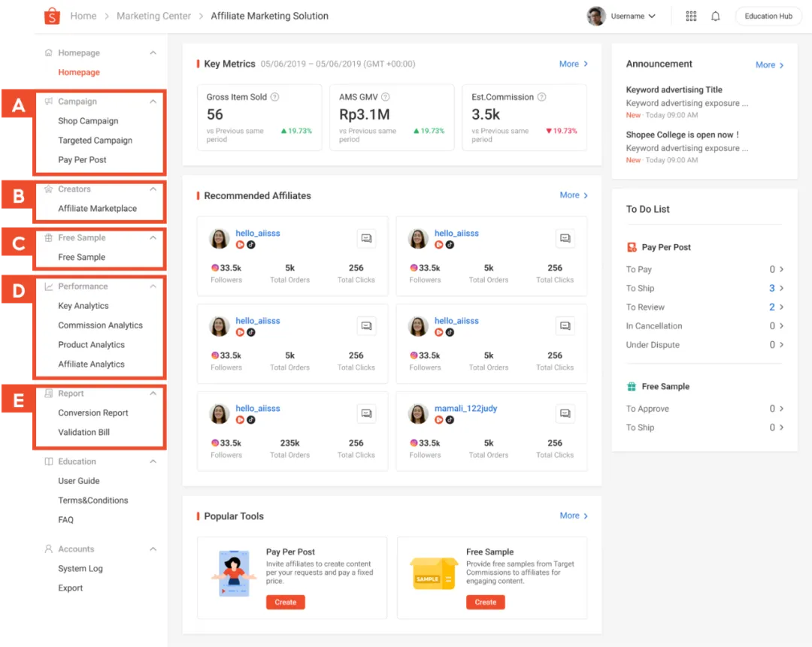Click the Accounts person sidebar icon

coord(49,549)
